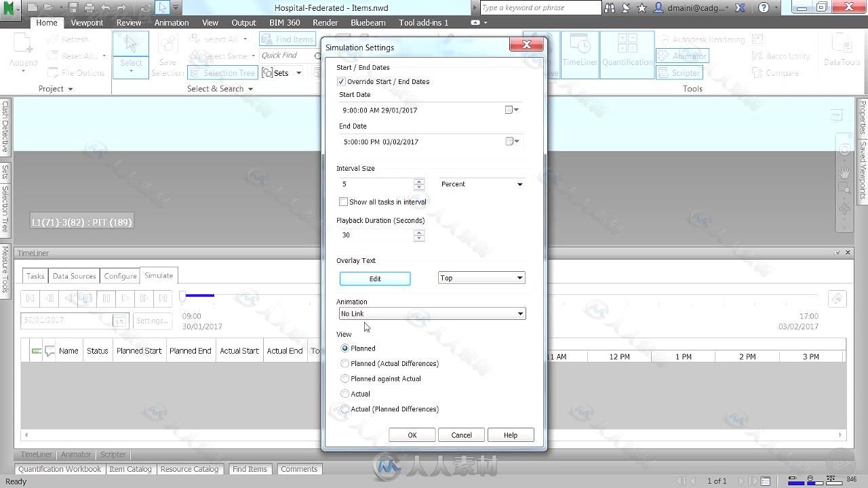This screenshot has width=868, height=488.
Task: Open the Animation ribbon tab
Action: pos(172,22)
